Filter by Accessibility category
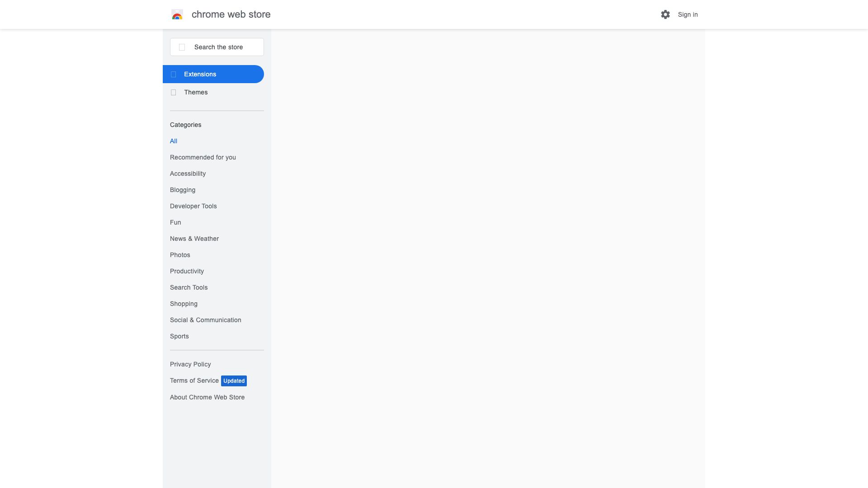Viewport: 868px width, 488px height. pos(188,174)
